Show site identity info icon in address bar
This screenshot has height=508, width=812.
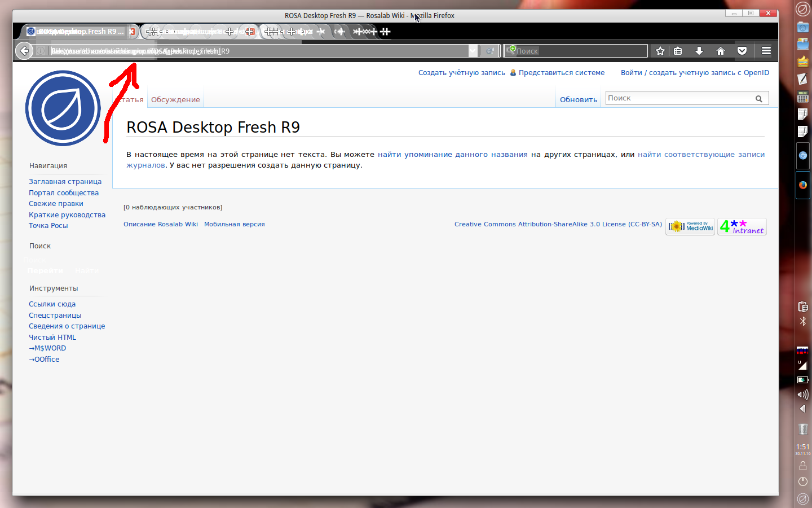click(41, 51)
